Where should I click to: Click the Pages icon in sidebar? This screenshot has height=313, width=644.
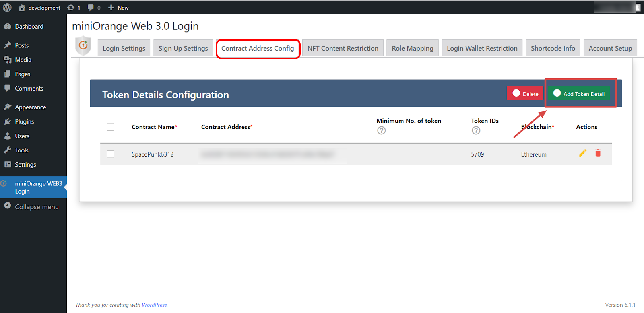click(x=7, y=74)
